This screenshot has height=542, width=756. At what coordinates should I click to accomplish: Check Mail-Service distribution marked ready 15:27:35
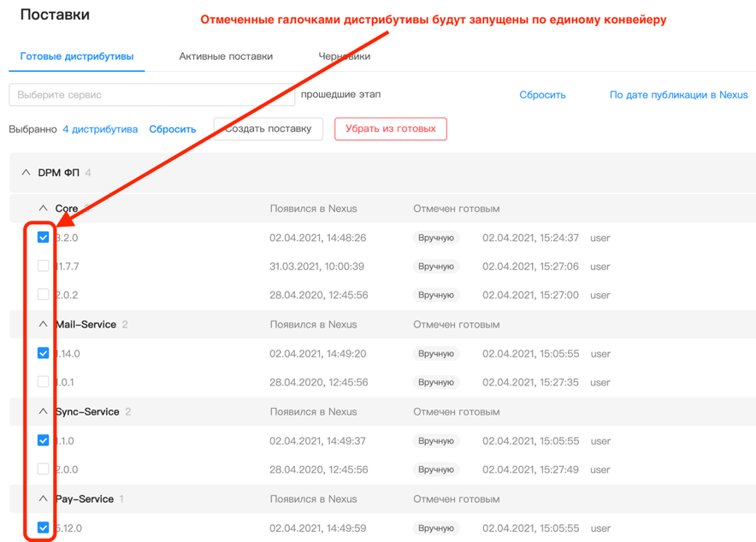43,382
